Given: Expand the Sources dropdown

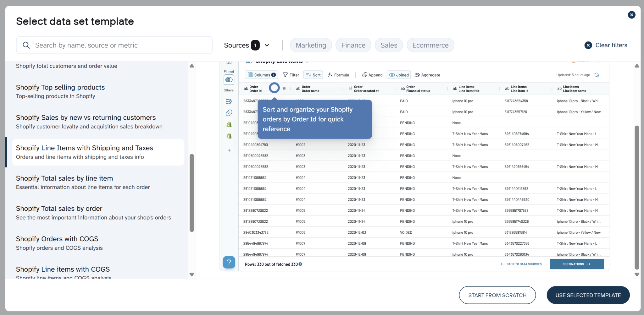Looking at the screenshot, I should pos(266,45).
